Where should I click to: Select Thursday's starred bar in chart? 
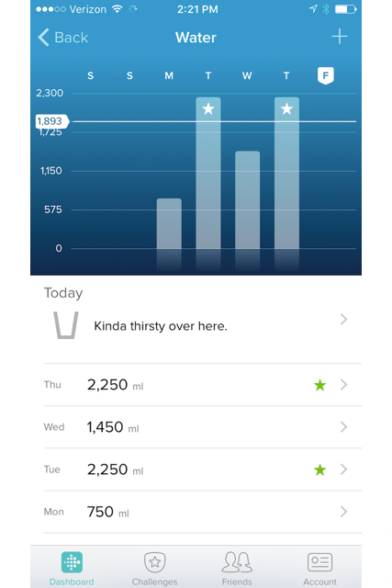point(286,173)
